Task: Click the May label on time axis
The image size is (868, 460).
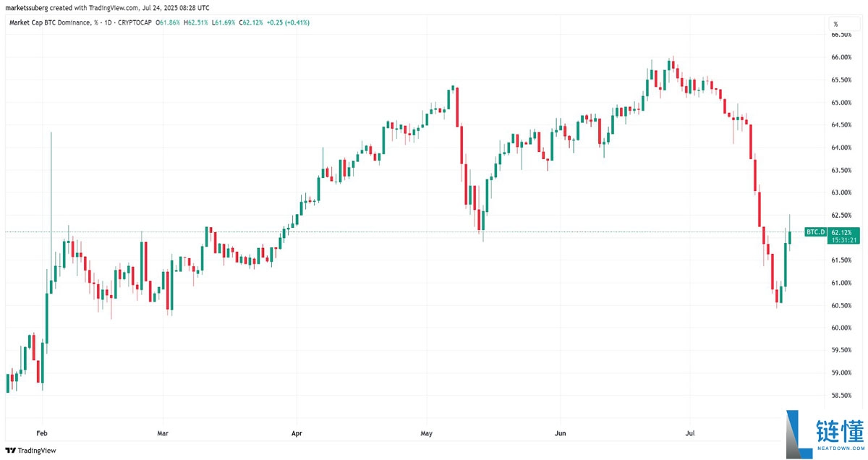Action: [x=425, y=434]
